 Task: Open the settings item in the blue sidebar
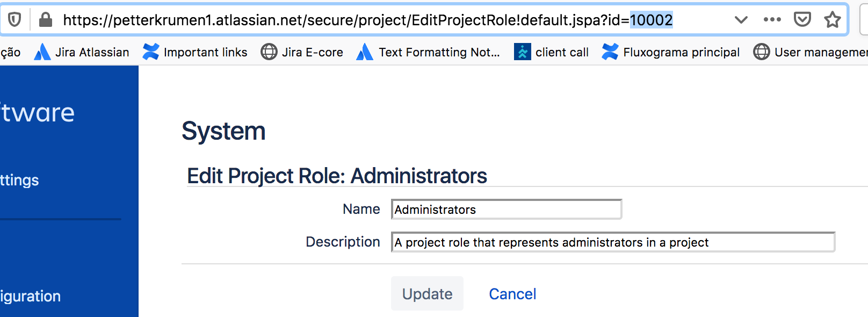coord(20,180)
